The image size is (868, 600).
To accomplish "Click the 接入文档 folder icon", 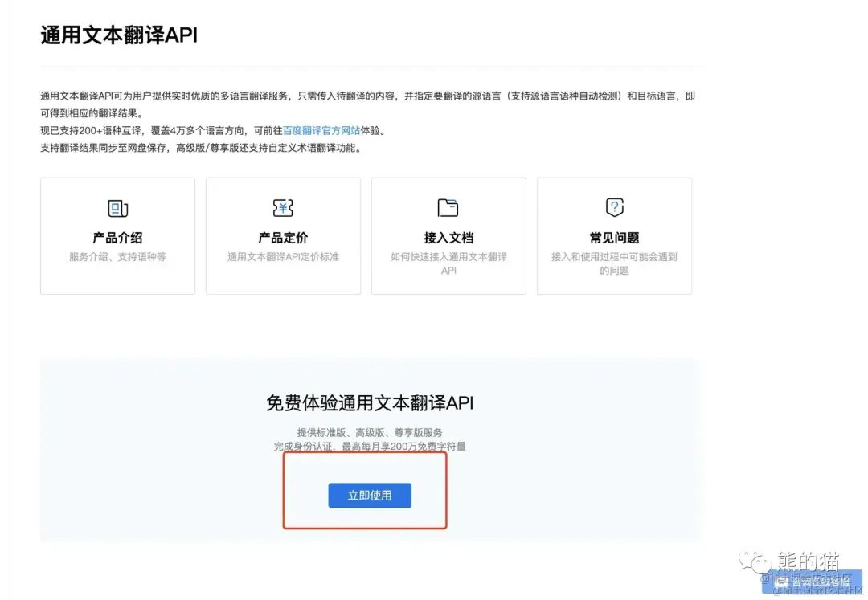I will (448, 208).
